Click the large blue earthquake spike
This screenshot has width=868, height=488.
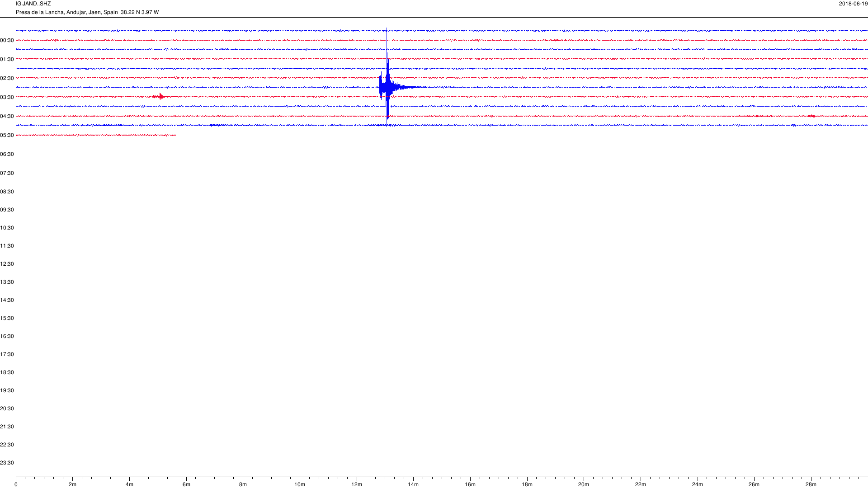[387, 87]
